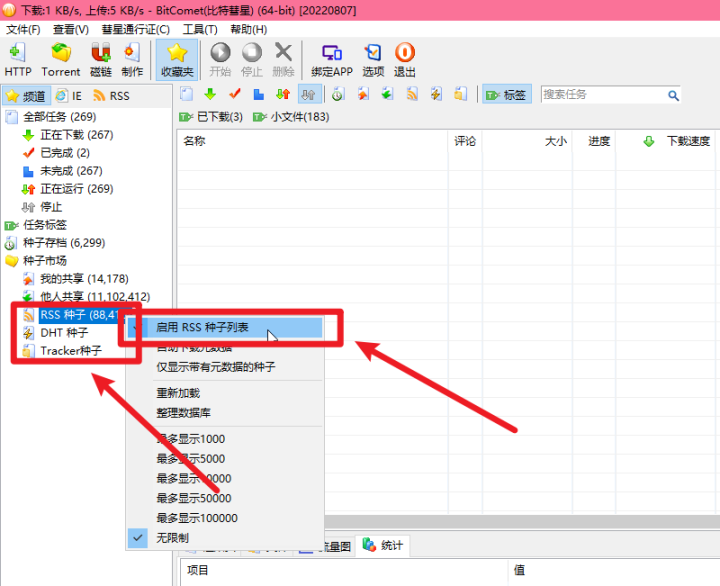This screenshot has width=720, height=586.
Task: Open the 查看(V) menu
Action: 71,29
